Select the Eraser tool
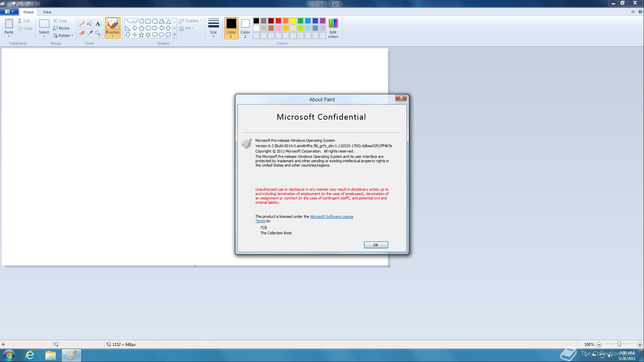 click(x=82, y=33)
